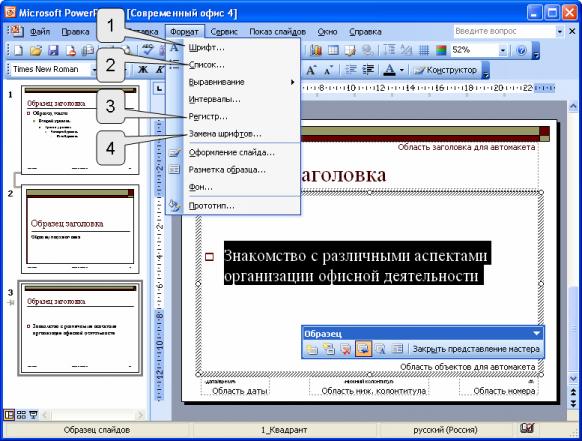Choose Регистр... menu entry
Screen dimensions: 582x441
pos(233,117)
